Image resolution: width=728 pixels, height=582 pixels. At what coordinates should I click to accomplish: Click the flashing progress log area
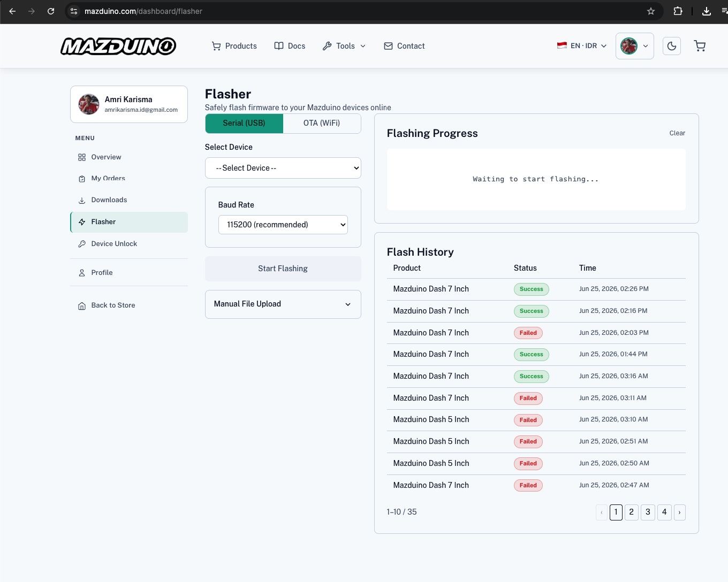(536, 179)
